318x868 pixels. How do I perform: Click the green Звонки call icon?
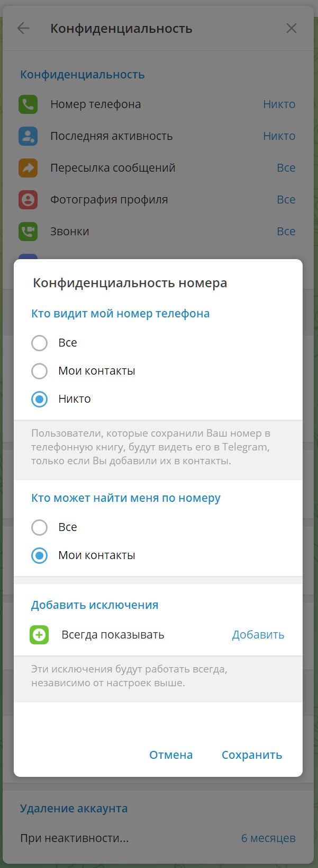tap(28, 232)
